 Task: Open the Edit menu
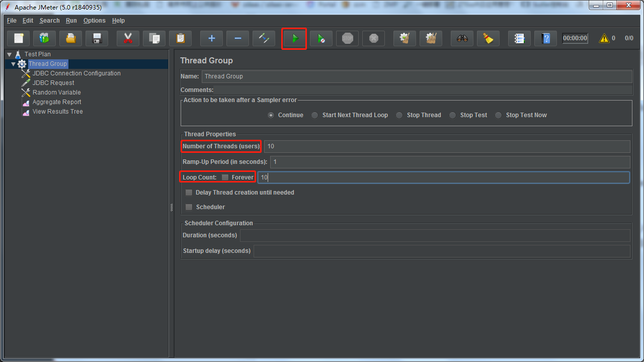(x=28, y=21)
